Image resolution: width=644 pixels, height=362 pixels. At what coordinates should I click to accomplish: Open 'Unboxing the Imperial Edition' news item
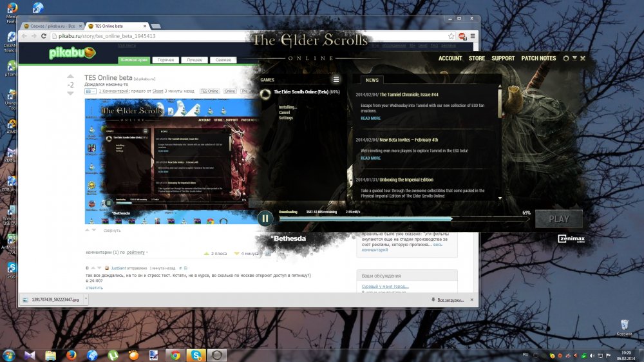[x=406, y=180]
